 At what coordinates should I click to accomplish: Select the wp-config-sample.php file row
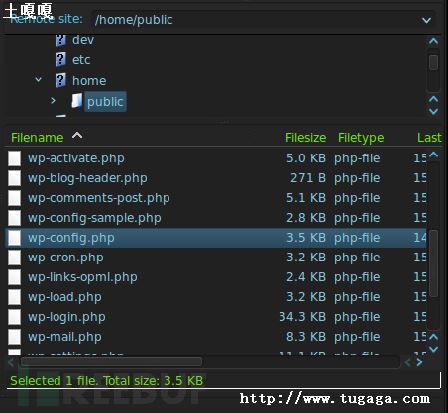coord(216,218)
